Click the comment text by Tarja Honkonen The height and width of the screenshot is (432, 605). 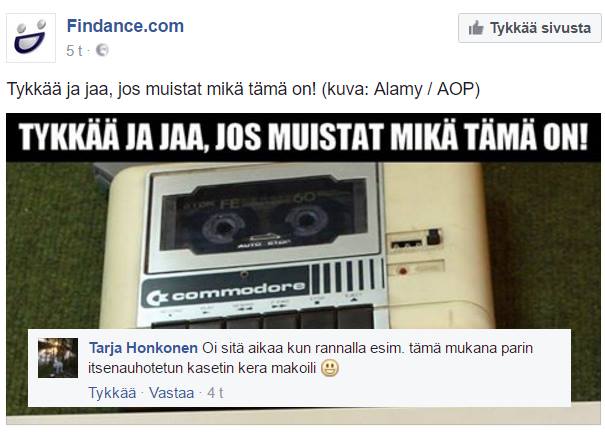click(x=311, y=358)
